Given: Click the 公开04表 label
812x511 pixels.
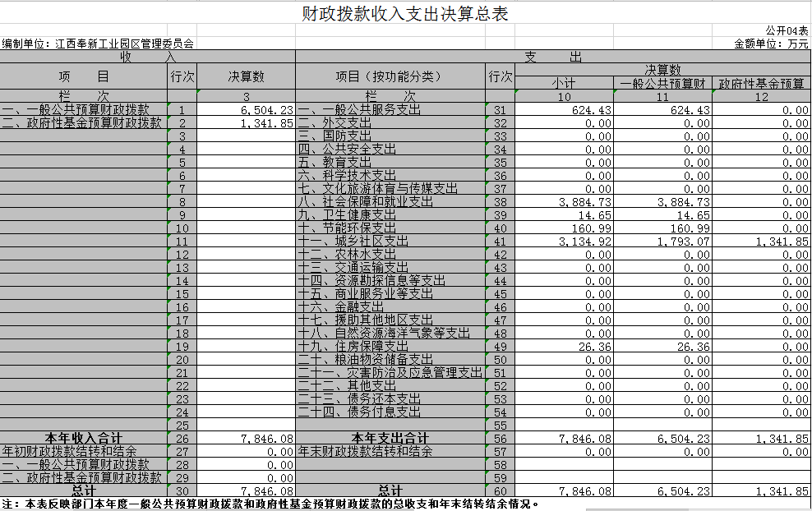Looking at the screenshot, I should [x=787, y=30].
